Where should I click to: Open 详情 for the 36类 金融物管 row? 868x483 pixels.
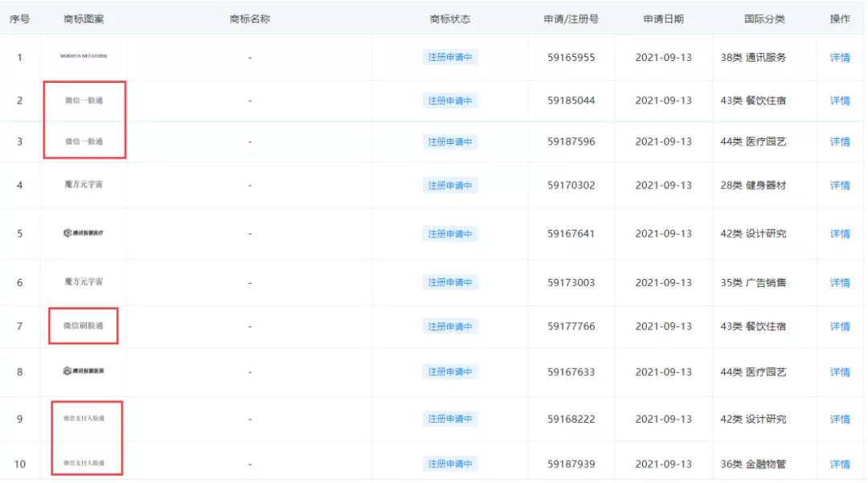[x=839, y=464]
